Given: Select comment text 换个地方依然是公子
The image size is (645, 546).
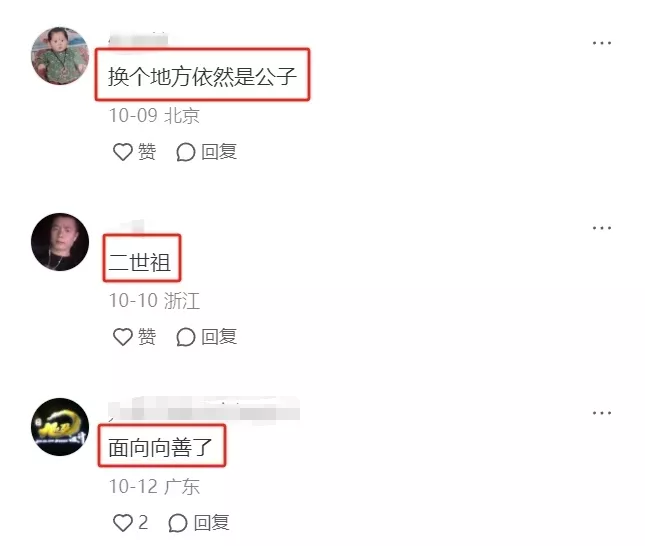Looking at the screenshot, I should pyautogui.click(x=202, y=76).
